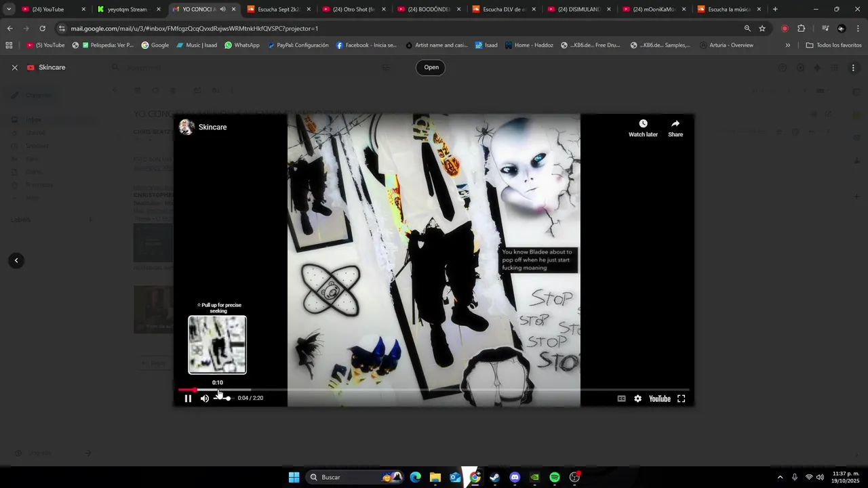This screenshot has height=488, width=868.
Task: Open Microsoft Edge from the taskbar
Action: tap(415, 477)
